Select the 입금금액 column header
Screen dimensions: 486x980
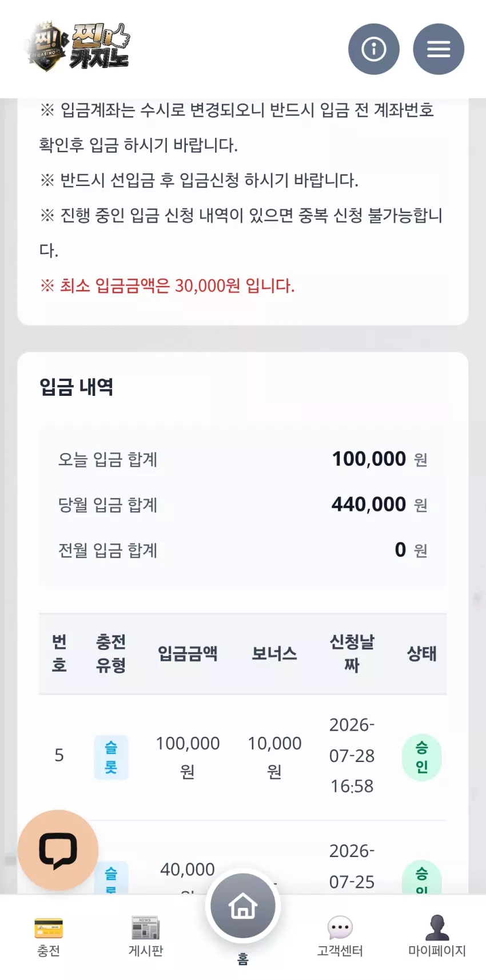click(x=188, y=653)
